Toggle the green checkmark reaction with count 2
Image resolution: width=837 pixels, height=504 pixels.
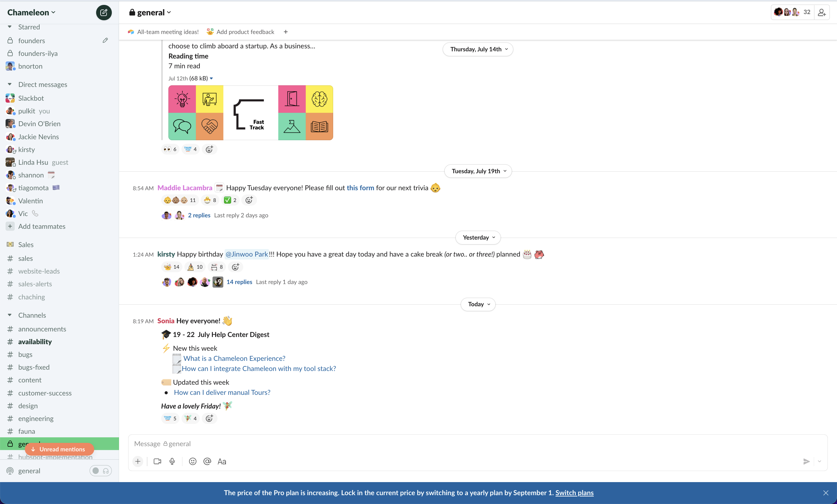pos(230,200)
